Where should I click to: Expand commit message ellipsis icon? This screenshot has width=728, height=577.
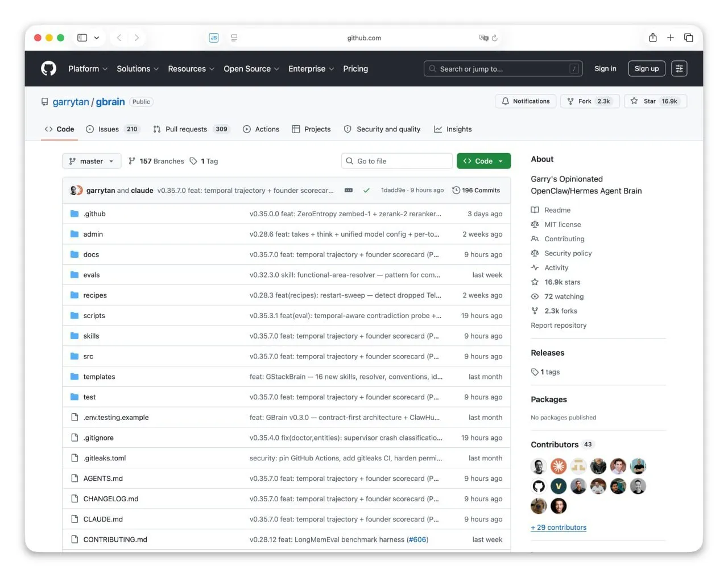(349, 191)
